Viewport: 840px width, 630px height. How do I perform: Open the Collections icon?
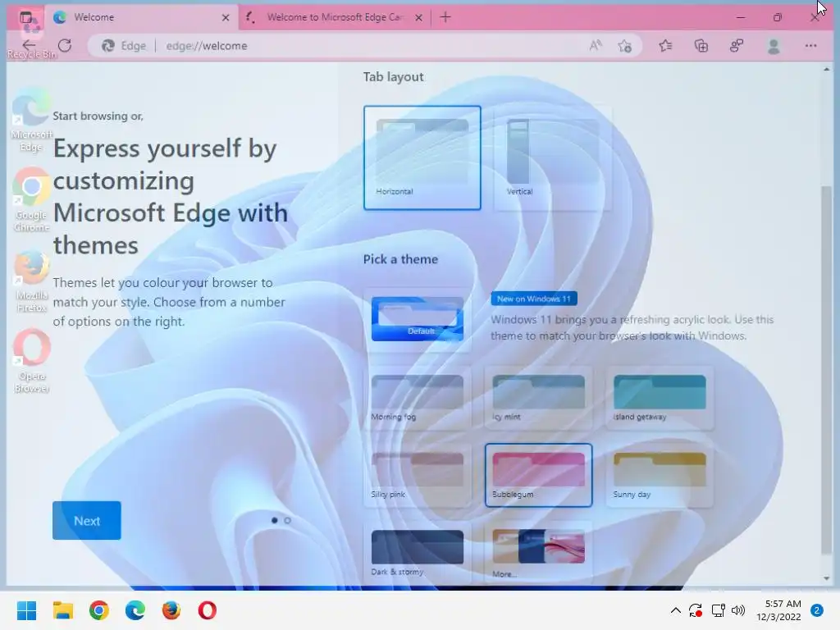[701, 46]
